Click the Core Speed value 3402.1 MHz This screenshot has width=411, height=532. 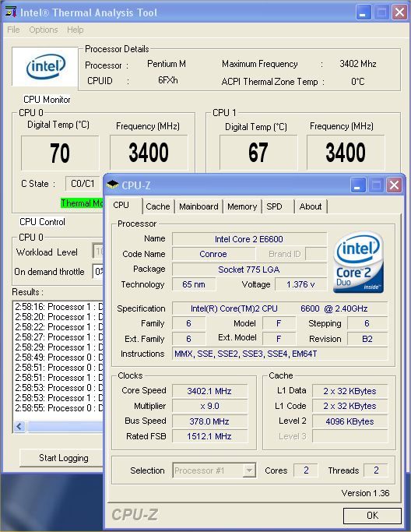[209, 391]
